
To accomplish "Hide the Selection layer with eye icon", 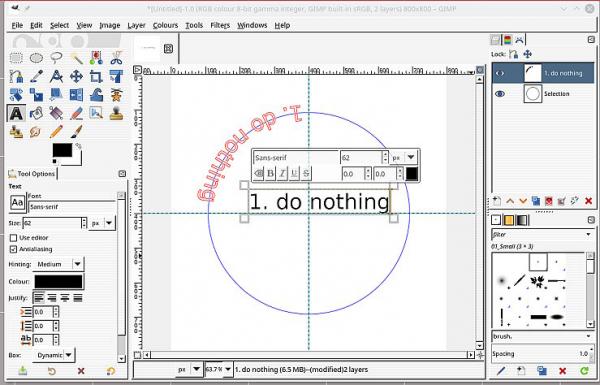I will [x=500, y=94].
